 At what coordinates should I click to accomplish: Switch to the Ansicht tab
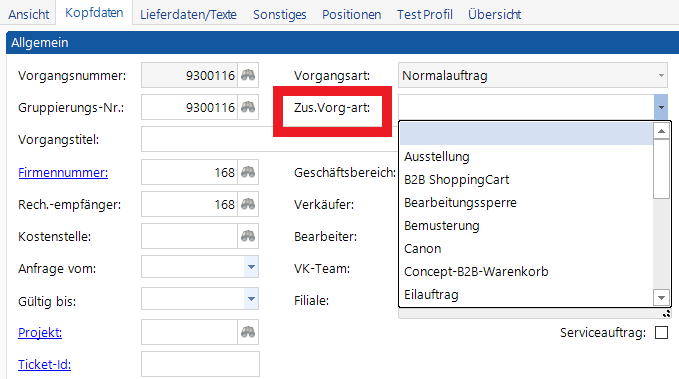(x=29, y=14)
